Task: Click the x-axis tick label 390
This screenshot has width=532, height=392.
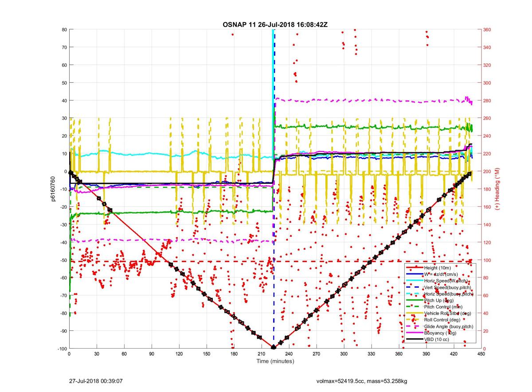Action: [426, 354]
